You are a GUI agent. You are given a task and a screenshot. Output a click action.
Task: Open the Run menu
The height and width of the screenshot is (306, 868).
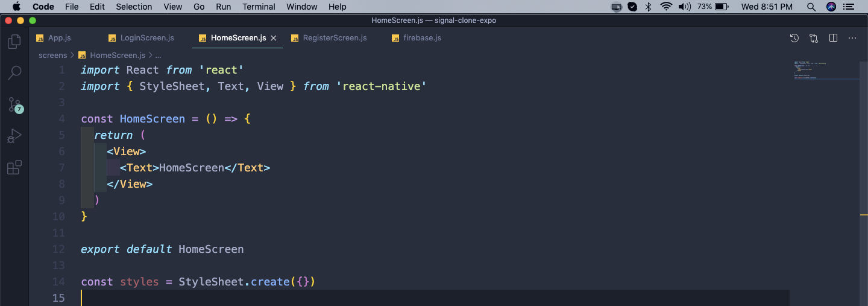[223, 7]
